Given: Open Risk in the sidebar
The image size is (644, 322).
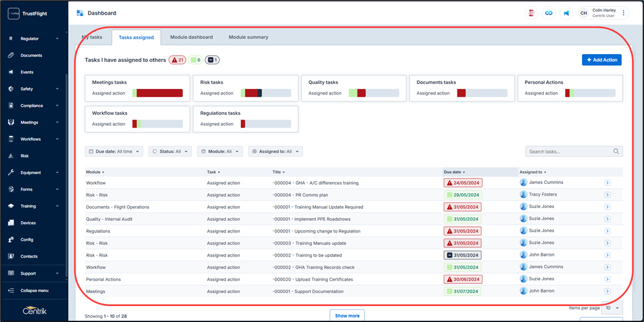Looking at the screenshot, I should 25,156.
